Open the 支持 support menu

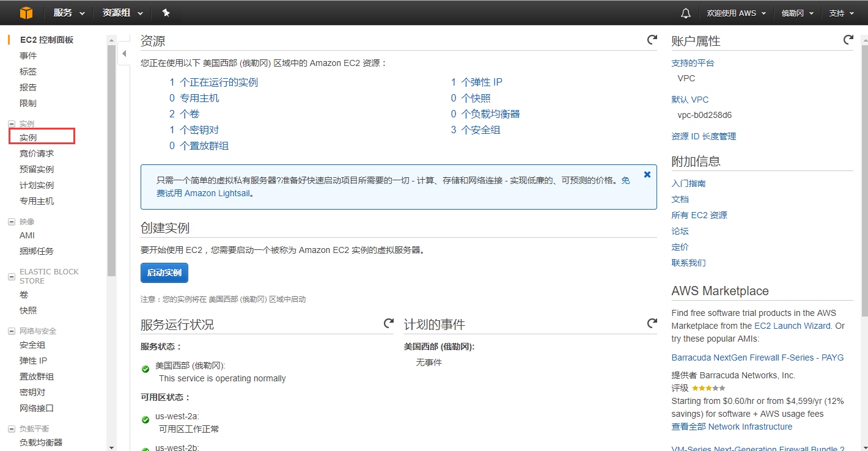tap(841, 13)
